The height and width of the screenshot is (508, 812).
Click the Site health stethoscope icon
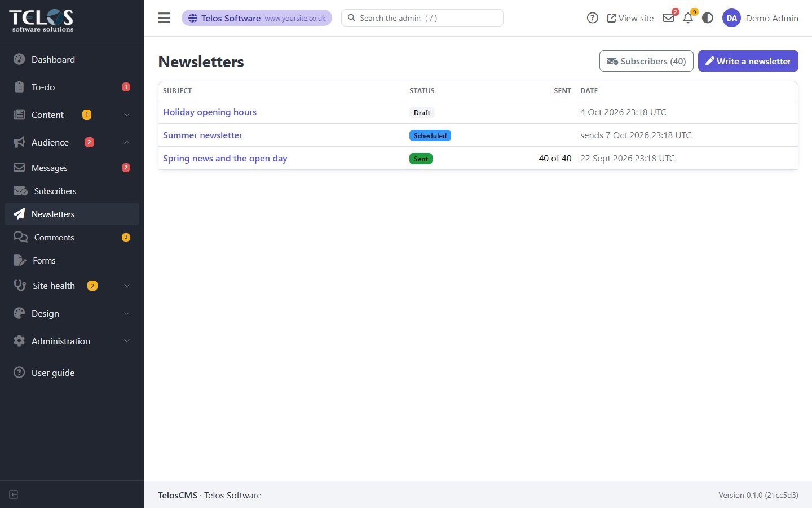pos(20,286)
